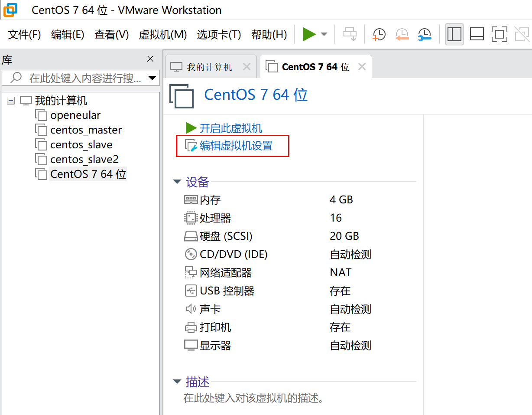Click the 硬盘 (SCSI) disk icon
532x415 pixels.
(x=191, y=236)
